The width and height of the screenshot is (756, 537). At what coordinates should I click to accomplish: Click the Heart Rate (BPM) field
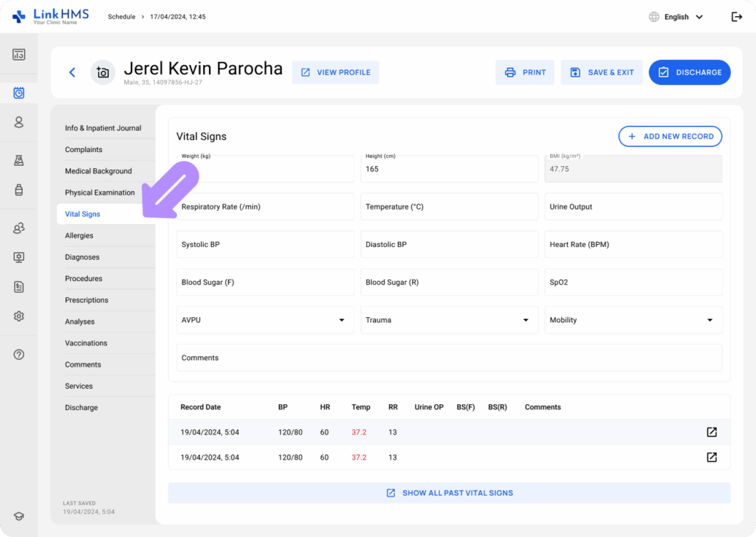pos(633,244)
